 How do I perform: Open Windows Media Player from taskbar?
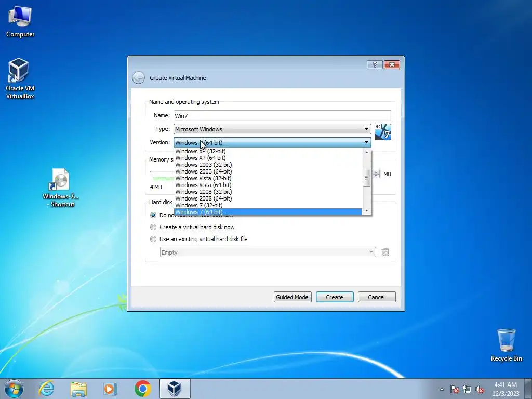110,389
